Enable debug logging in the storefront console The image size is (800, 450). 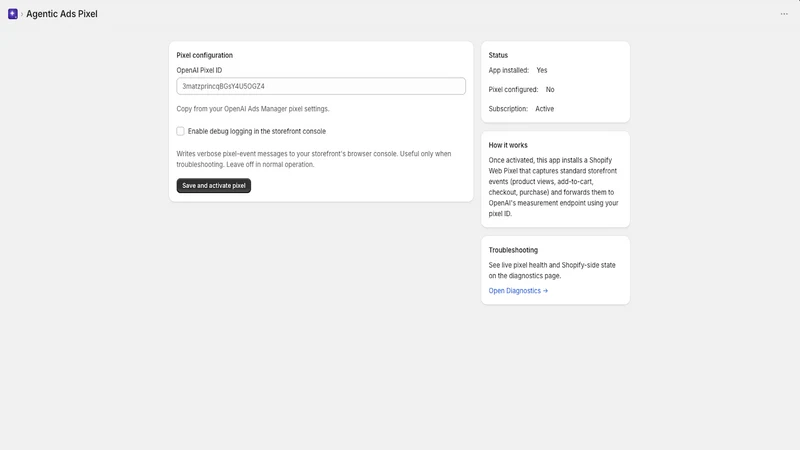(x=180, y=131)
